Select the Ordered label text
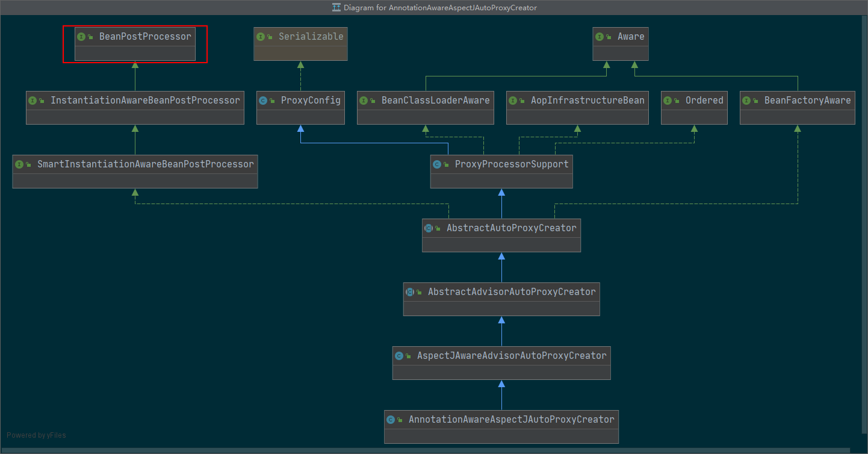868x454 pixels. [704, 101]
